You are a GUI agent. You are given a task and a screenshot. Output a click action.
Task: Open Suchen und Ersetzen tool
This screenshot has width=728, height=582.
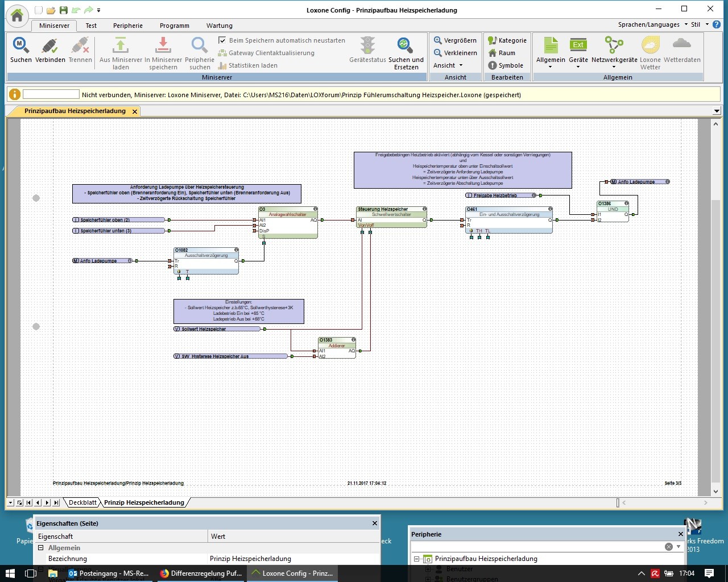coord(406,45)
